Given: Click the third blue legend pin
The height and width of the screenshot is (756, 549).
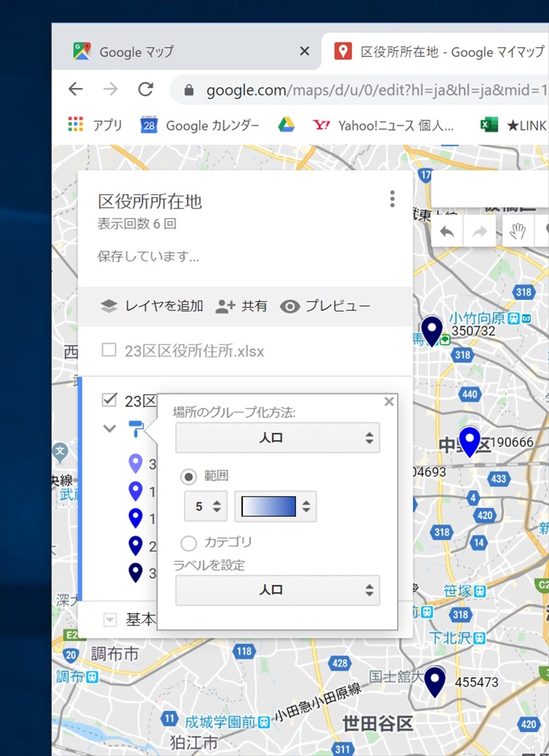Looking at the screenshot, I should pyautogui.click(x=136, y=518).
